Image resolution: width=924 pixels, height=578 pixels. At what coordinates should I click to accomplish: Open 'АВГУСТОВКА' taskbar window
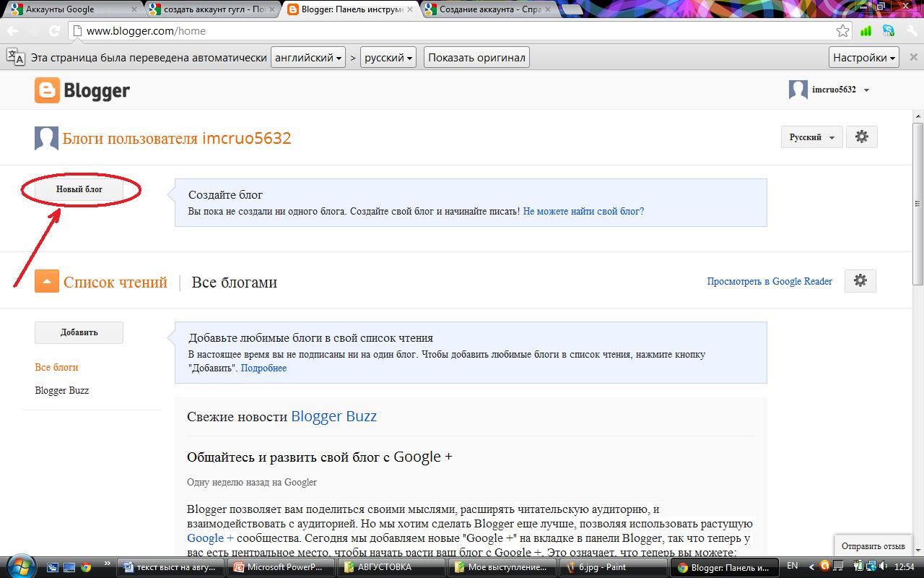point(391,567)
